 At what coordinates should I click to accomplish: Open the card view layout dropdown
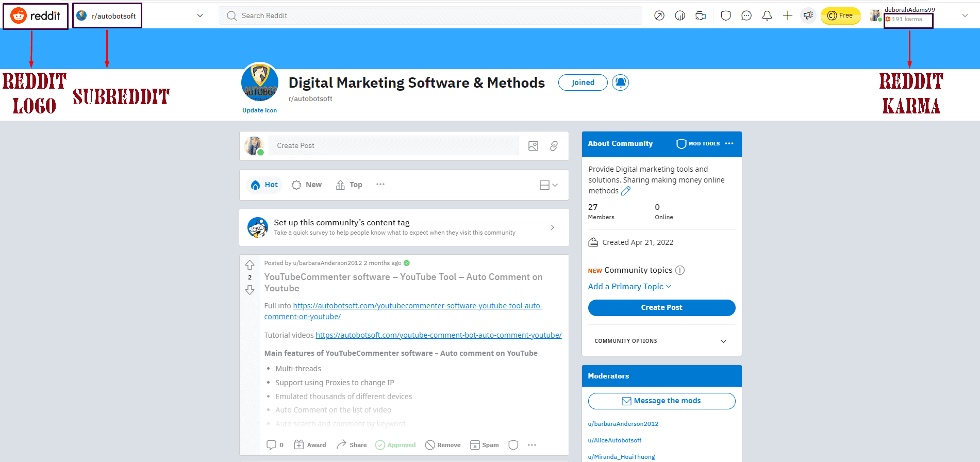[549, 185]
